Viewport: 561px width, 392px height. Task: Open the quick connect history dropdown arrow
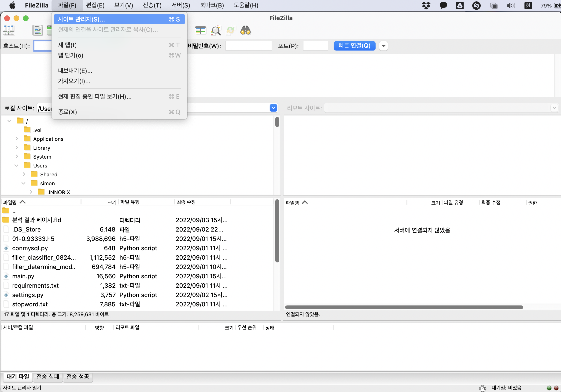click(x=383, y=46)
